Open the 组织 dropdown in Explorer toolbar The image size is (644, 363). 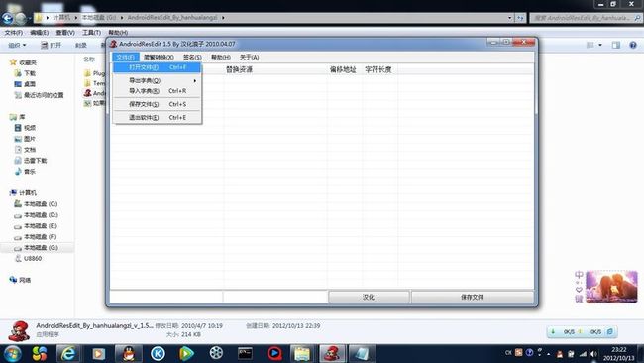point(17,45)
